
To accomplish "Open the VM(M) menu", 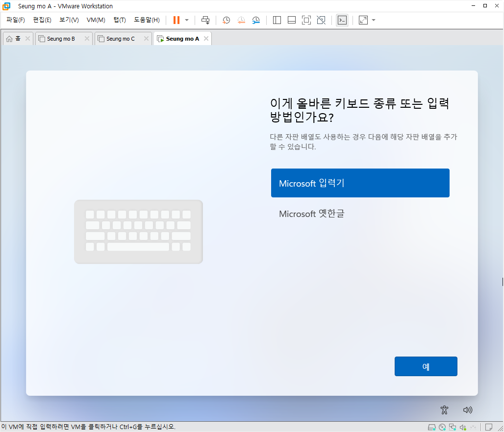I will click(x=96, y=20).
